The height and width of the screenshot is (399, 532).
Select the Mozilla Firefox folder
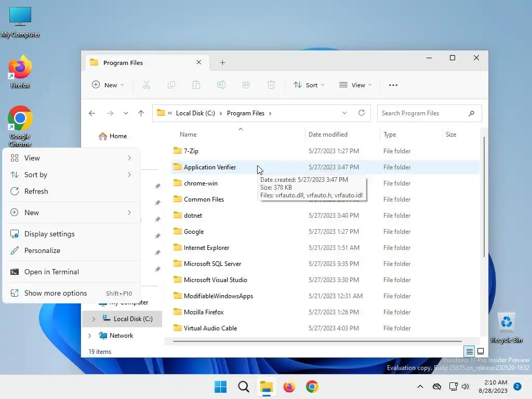pos(325,312)
